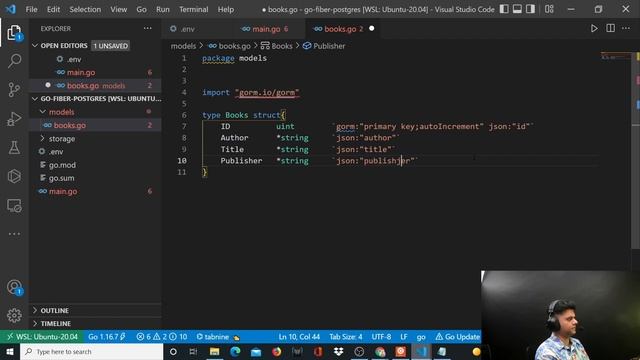Click Go 1.16.7 version status item
This screenshot has width=640, height=360.
click(107, 337)
